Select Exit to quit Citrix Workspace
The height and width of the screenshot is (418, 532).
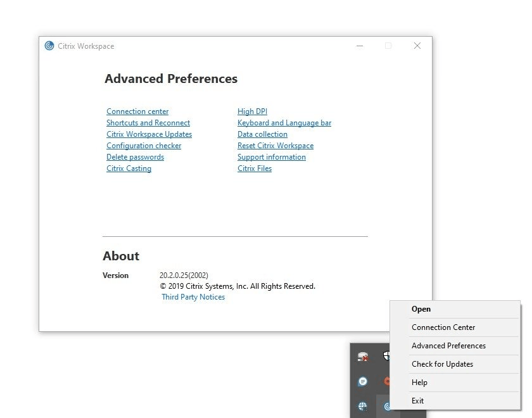[x=417, y=401]
